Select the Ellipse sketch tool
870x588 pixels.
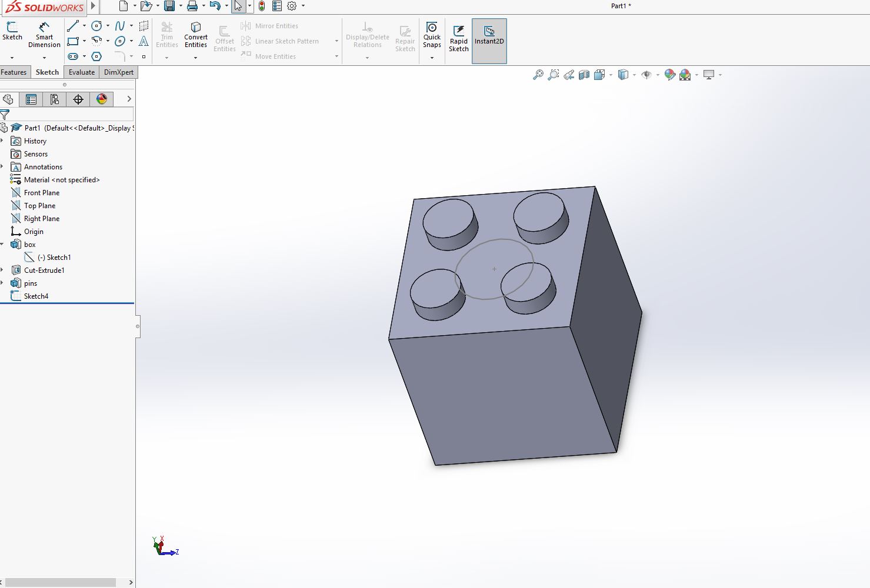[120, 41]
